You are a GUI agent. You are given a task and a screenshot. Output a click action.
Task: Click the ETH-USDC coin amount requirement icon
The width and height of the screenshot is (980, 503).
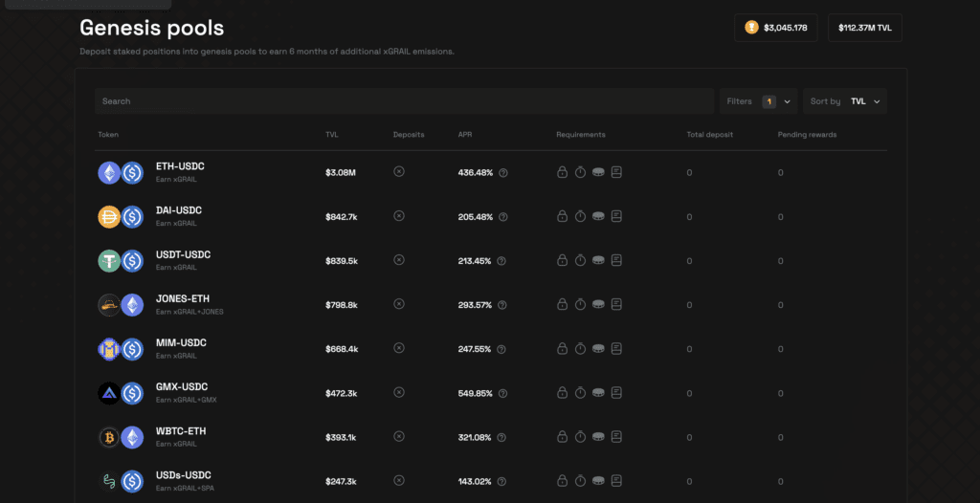(x=598, y=172)
